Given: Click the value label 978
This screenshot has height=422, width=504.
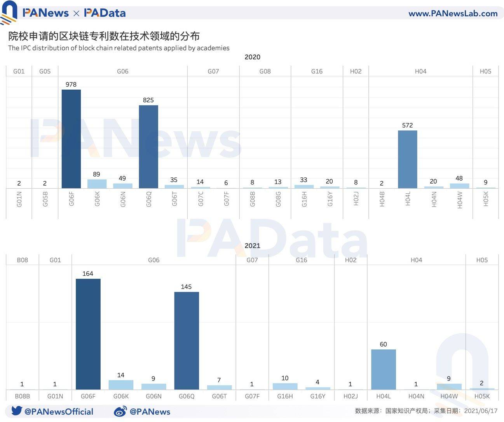Looking at the screenshot, I should [x=71, y=84].
